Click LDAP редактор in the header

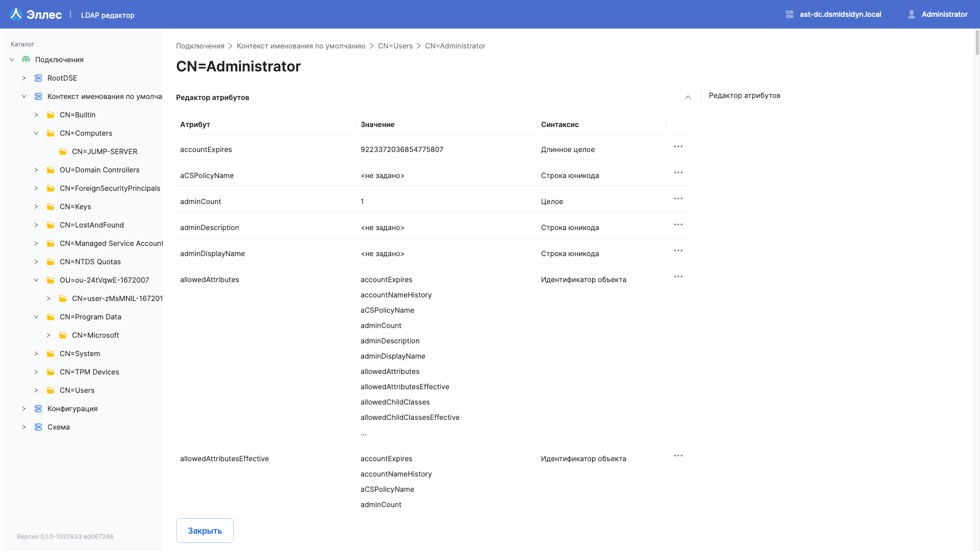tap(108, 15)
